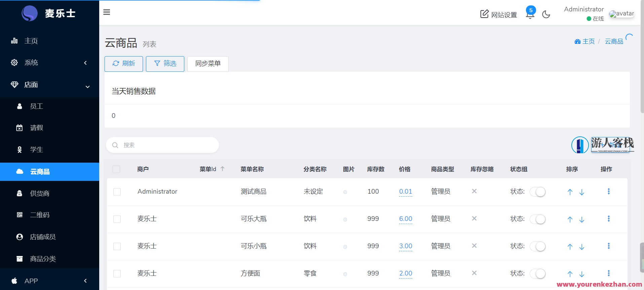The width and height of the screenshot is (644, 290).
Task: Move 测试商品 down with arrow icon
Action: tap(582, 192)
